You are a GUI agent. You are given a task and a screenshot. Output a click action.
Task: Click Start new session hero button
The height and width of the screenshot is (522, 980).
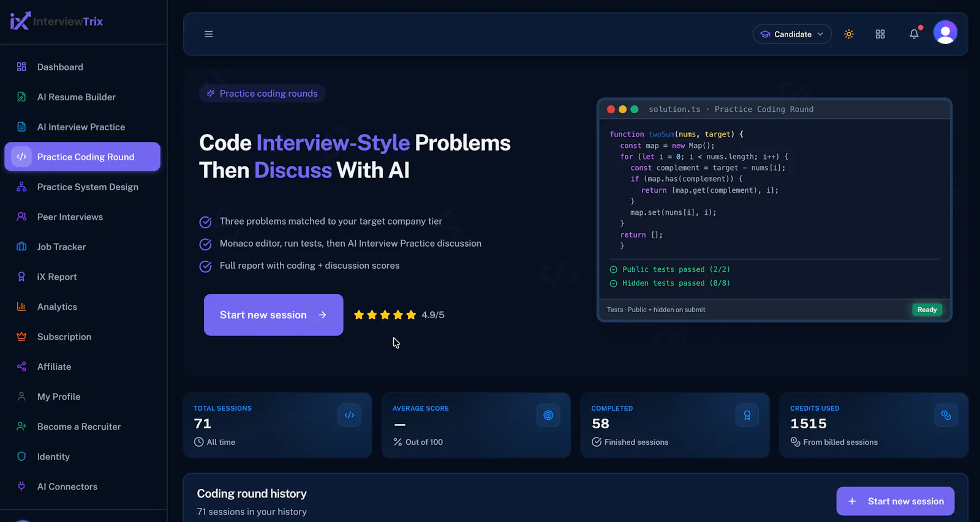point(273,315)
